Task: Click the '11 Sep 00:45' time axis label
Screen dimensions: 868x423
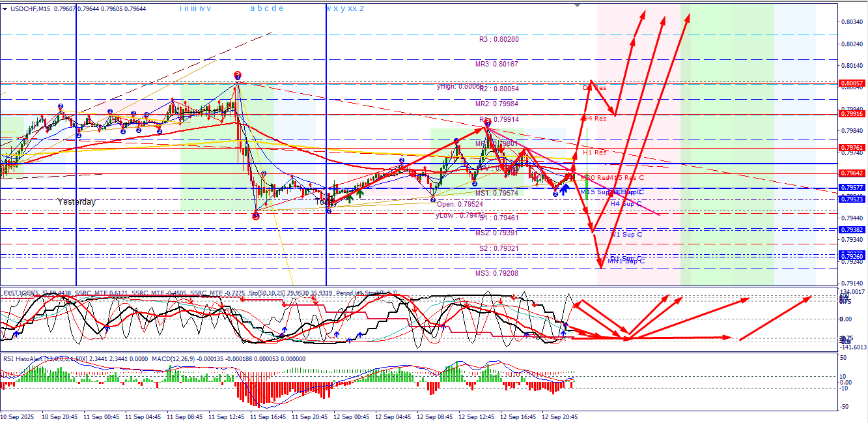Action: (x=101, y=416)
